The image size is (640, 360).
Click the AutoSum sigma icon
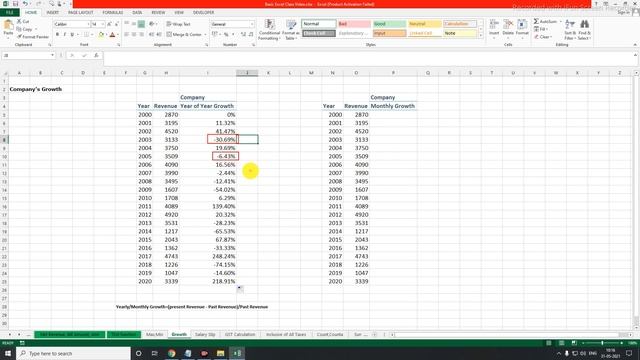[536, 21]
